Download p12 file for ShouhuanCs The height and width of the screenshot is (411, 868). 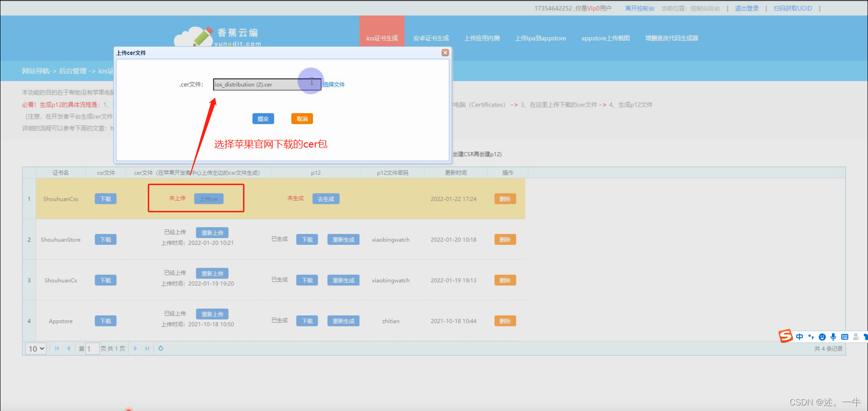pyautogui.click(x=307, y=280)
